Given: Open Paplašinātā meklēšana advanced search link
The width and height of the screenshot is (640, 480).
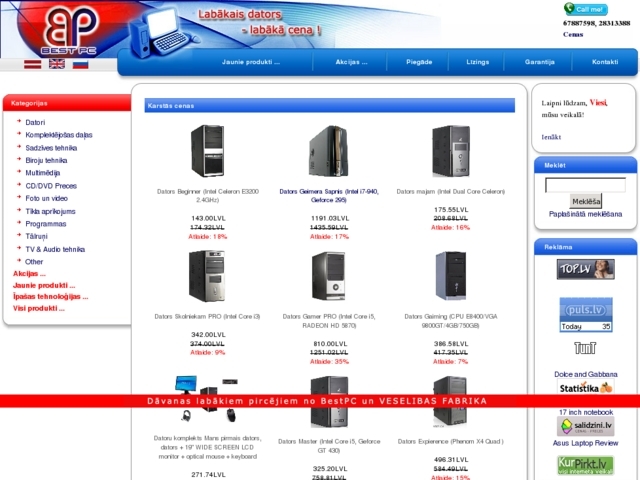Looking at the screenshot, I should [x=585, y=214].
